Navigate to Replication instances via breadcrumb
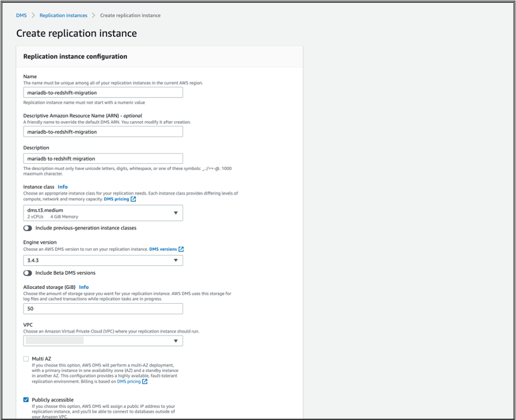The image size is (516, 420). (x=63, y=15)
